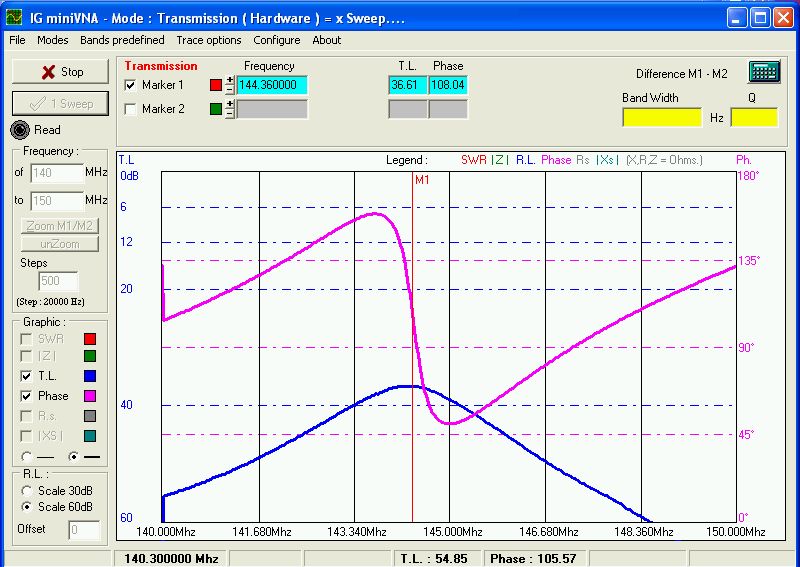800x567 pixels.
Task: Click the calculator icon beside Difference M1-M2
Action: point(764,72)
